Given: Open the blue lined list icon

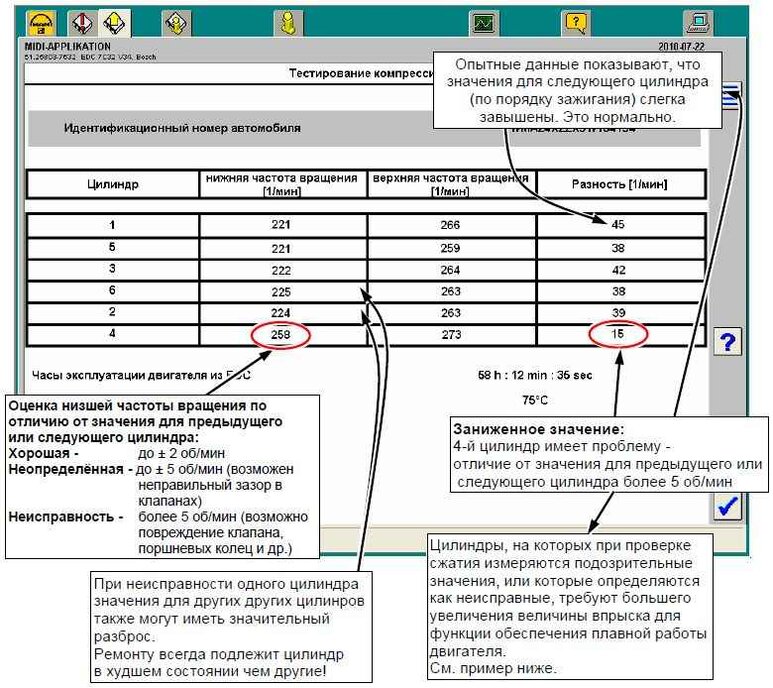Looking at the screenshot, I should coord(730,98).
